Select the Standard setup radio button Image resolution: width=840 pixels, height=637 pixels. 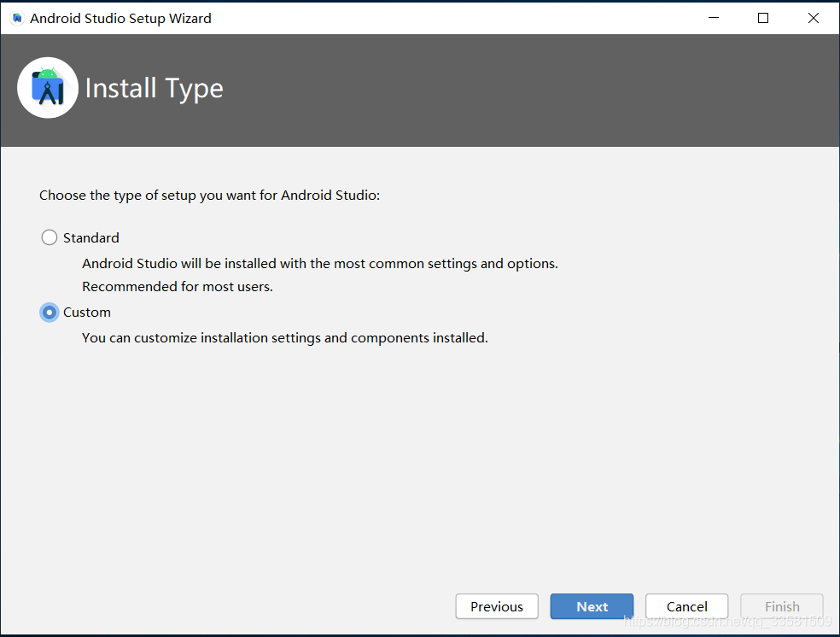pyautogui.click(x=49, y=237)
